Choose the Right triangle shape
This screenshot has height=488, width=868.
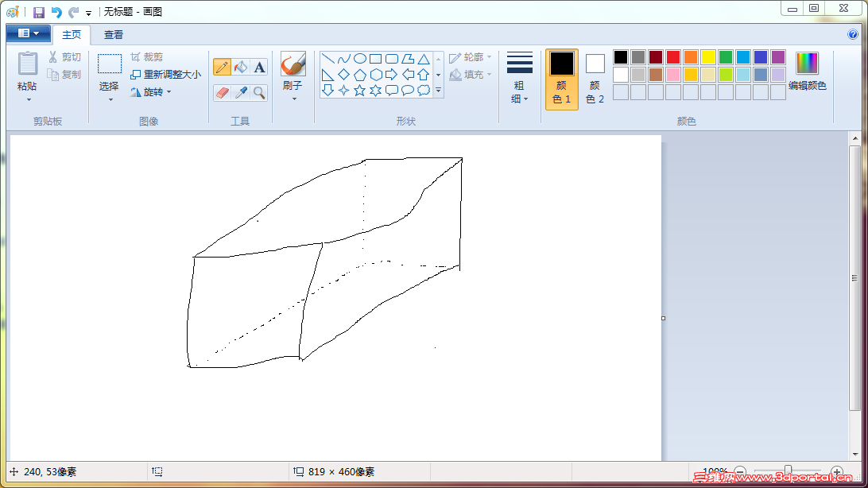click(327, 74)
